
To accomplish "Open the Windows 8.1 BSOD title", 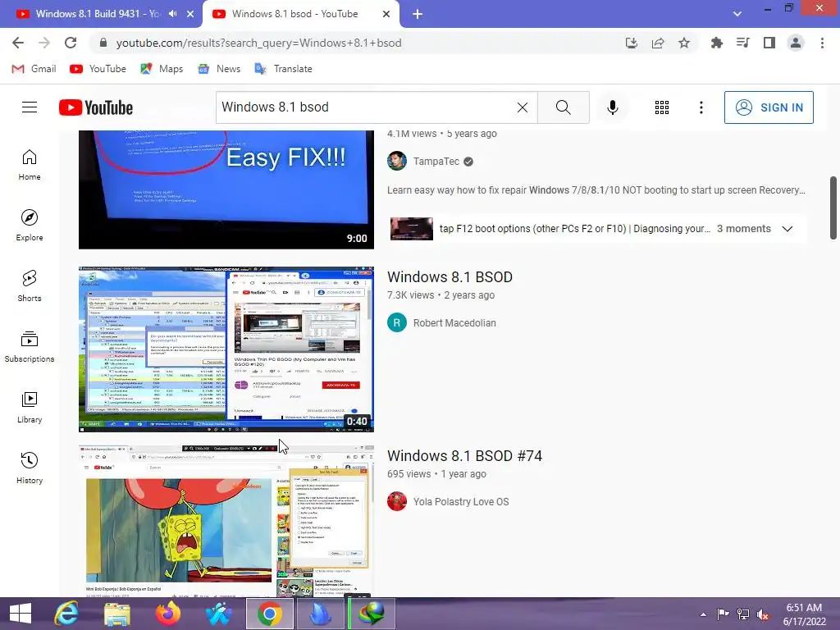I will coord(450,277).
